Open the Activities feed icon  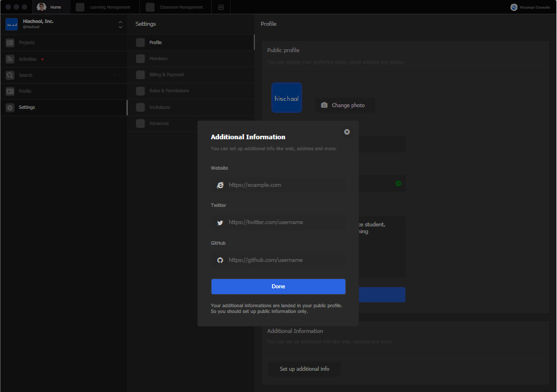pos(10,59)
